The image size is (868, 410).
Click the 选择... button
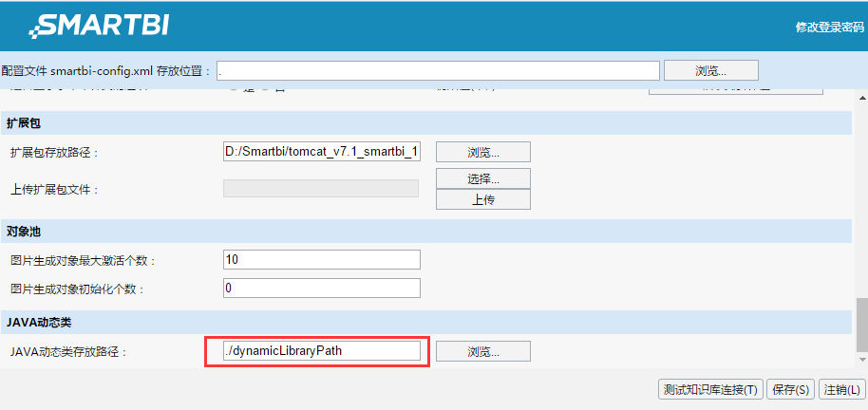[x=483, y=178]
